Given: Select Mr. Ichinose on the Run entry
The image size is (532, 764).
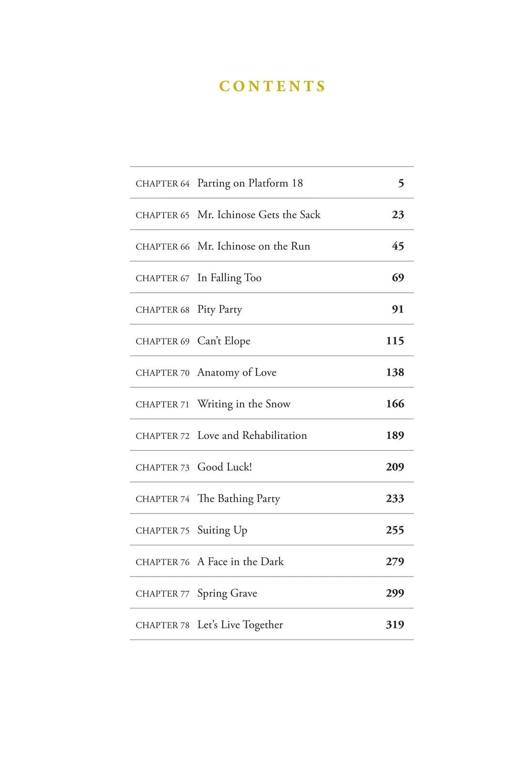Looking at the screenshot, I should [271, 246].
